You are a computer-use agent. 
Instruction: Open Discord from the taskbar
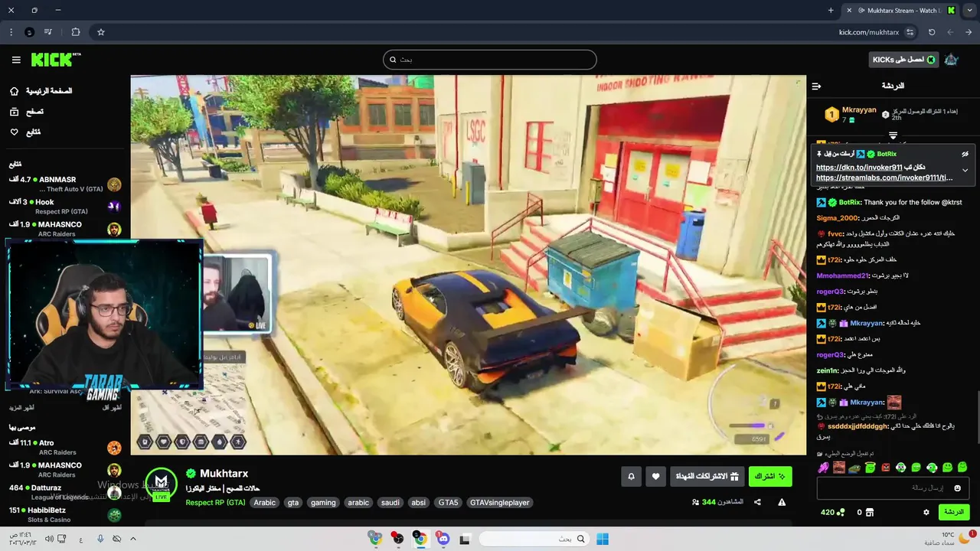[x=443, y=539]
